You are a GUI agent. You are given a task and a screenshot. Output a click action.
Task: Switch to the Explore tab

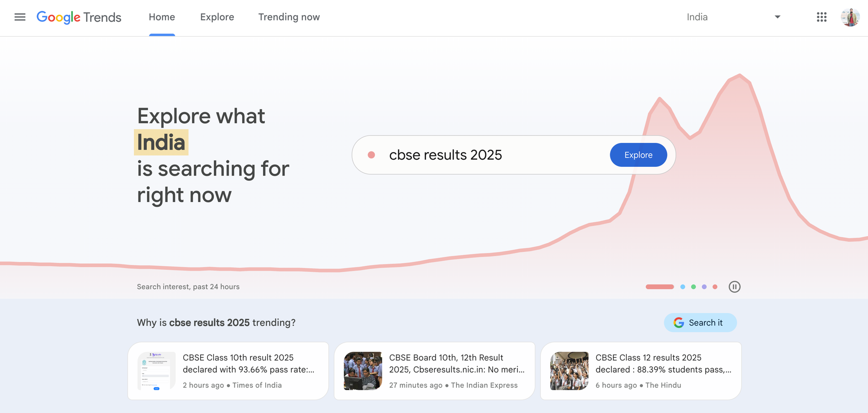[x=217, y=17]
